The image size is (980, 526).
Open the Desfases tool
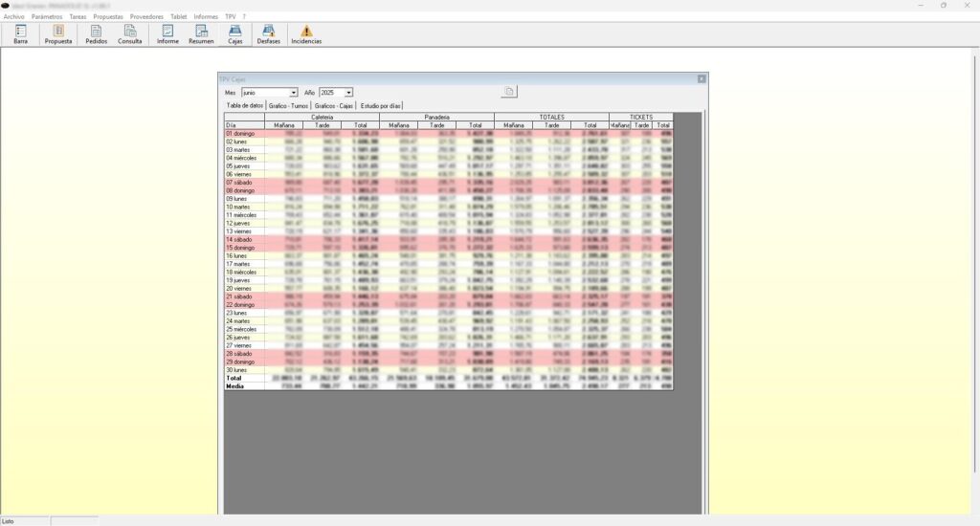pyautogui.click(x=269, y=34)
